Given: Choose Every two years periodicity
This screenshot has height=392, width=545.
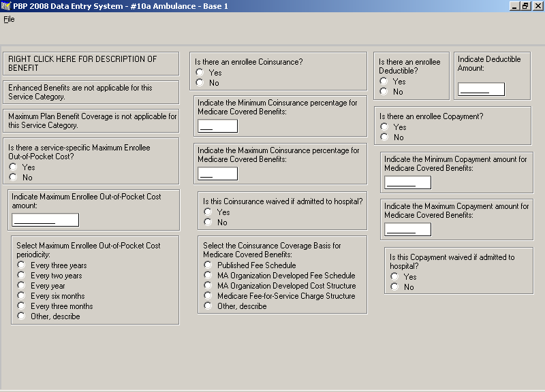Looking at the screenshot, I should click(22, 276).
